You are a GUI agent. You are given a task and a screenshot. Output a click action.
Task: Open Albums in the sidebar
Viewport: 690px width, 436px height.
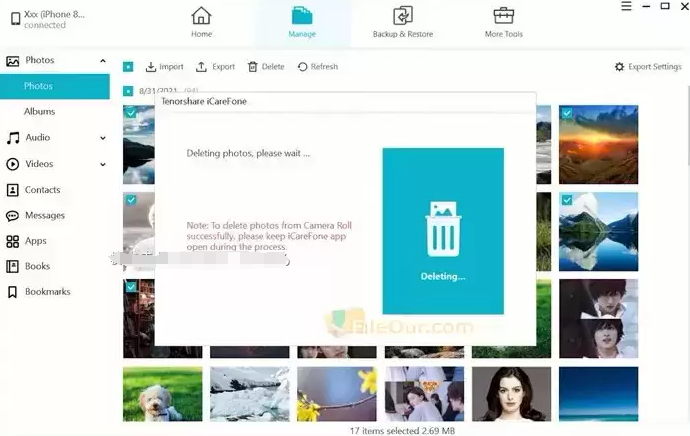40,111
